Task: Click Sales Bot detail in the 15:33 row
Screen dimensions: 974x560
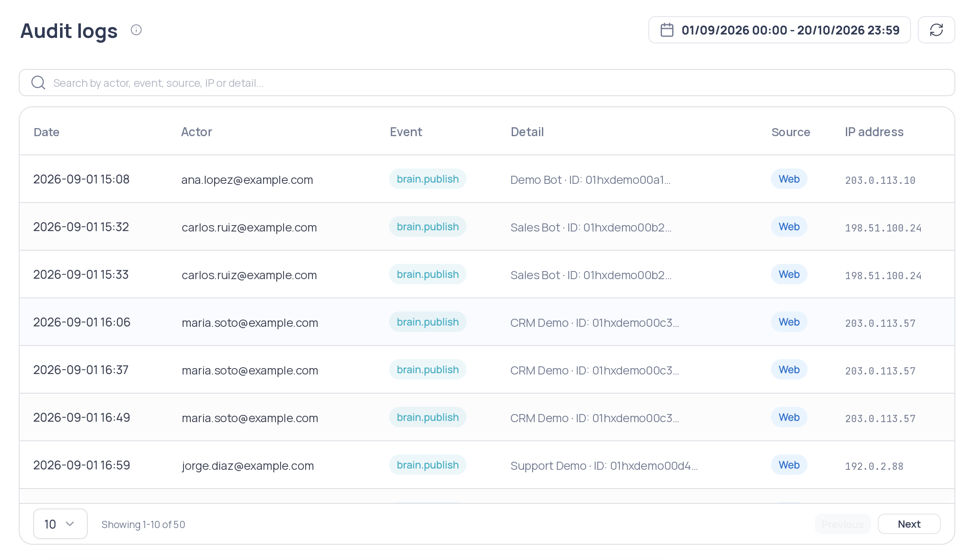Action: (591, 275)
